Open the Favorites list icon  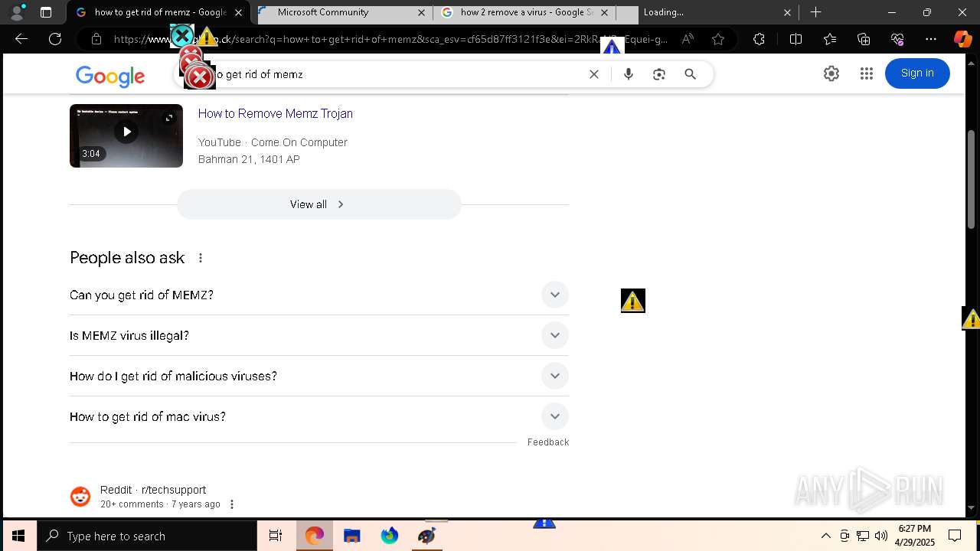point(830,39)
